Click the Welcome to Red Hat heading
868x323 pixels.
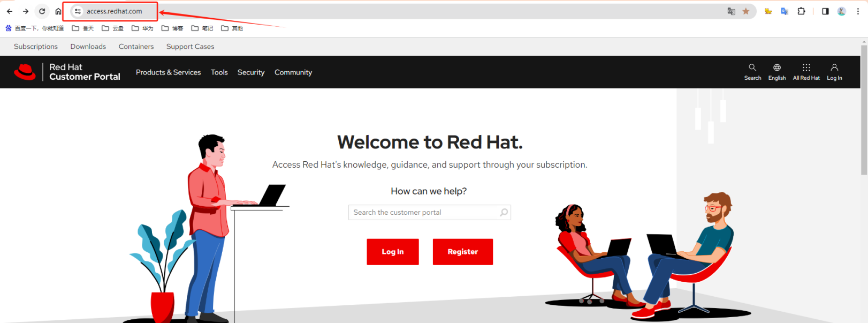click(430, 142)
